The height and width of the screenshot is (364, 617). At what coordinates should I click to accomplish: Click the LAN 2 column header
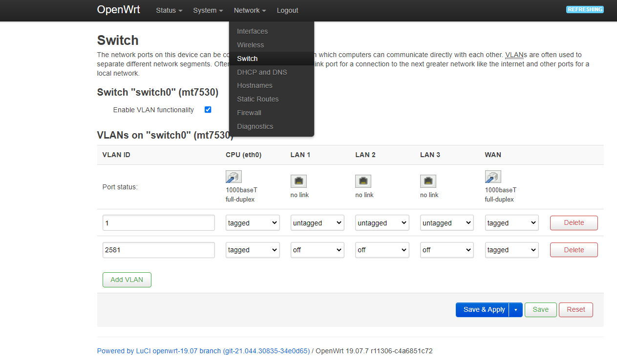[365, 155]
